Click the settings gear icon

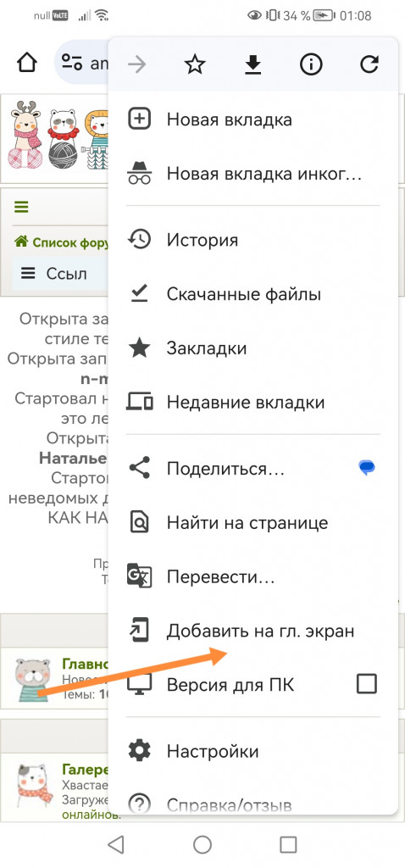(140, 751)
